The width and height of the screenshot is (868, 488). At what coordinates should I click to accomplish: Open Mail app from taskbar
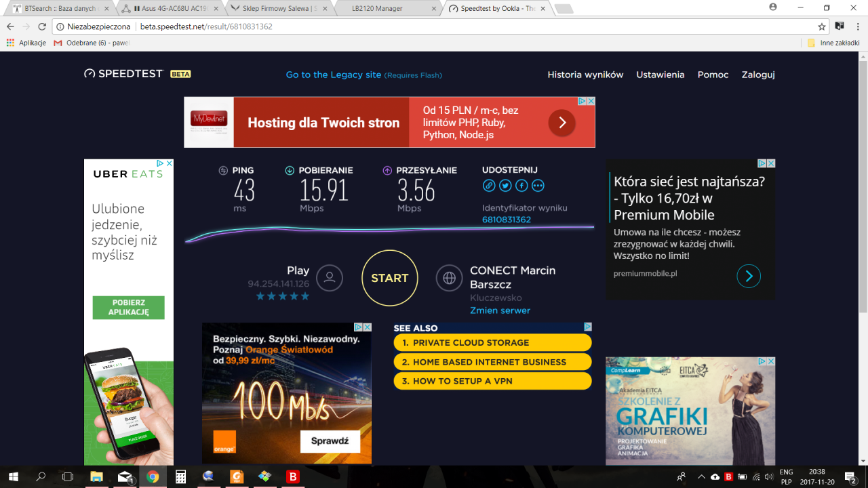pos(125,476)
